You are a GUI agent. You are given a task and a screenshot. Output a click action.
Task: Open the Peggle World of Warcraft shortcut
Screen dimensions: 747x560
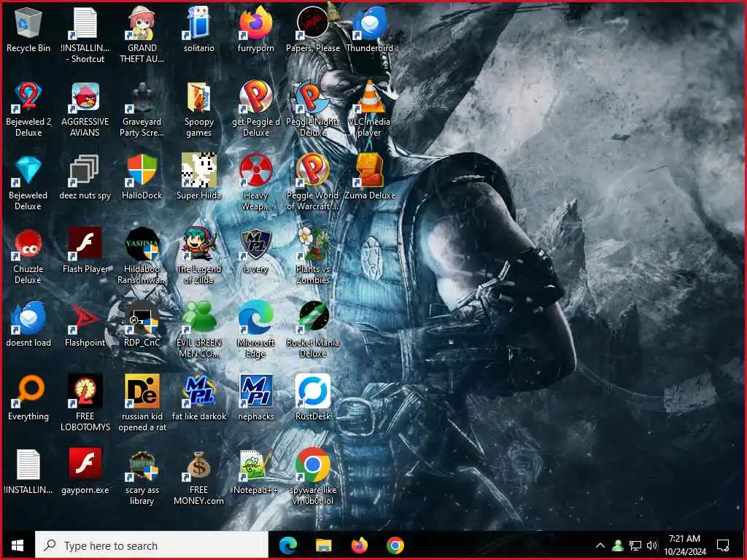click(312, 183)
